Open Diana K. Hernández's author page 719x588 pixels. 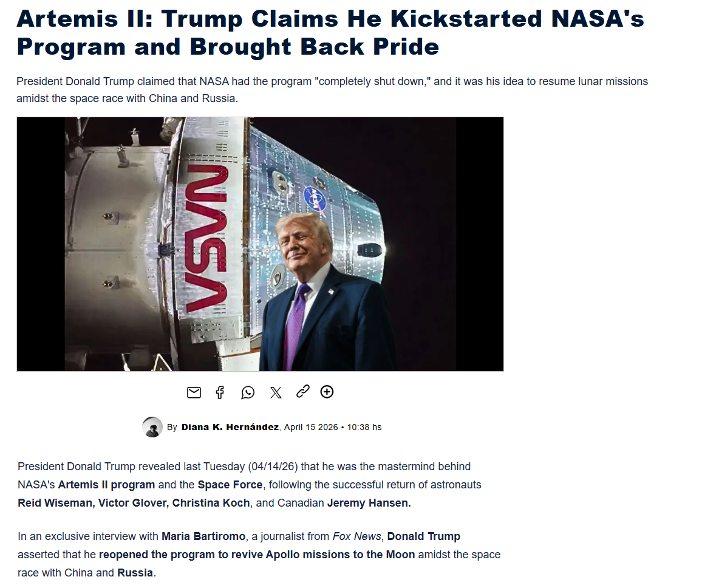[230, 427]
